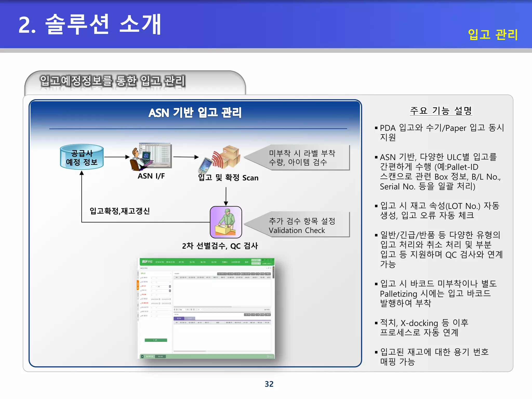The height and width of the screenshot is (399, 532).
Task: Click the '적치, X-docking 등 이후' bullet
Action: coord(422,328)
